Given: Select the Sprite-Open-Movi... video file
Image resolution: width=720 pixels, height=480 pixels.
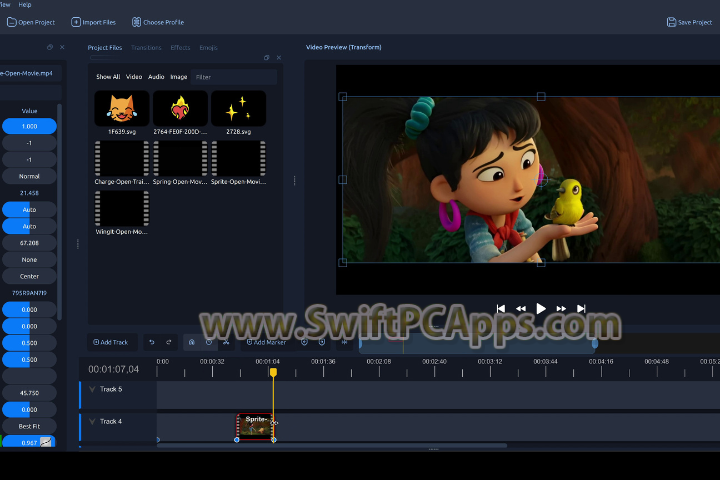Looking at the screenshot, I should pyautogui.click(x=238, y=158).
